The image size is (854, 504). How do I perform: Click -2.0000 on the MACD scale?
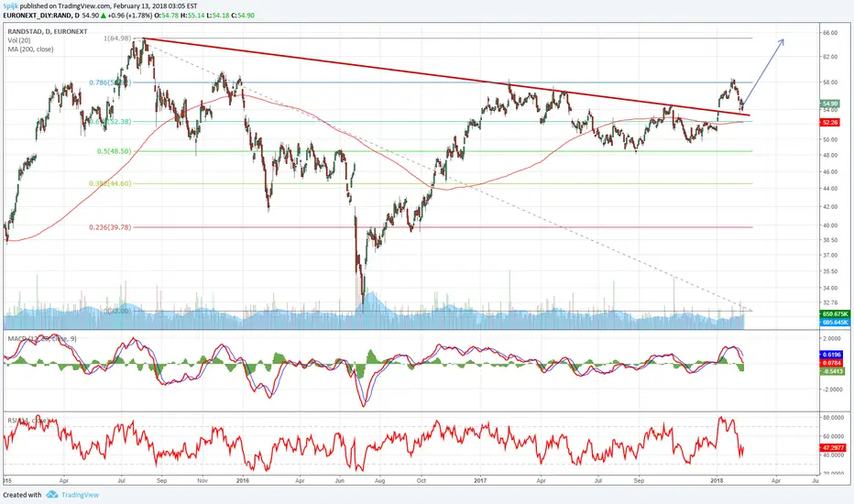[x=833, y=389]
